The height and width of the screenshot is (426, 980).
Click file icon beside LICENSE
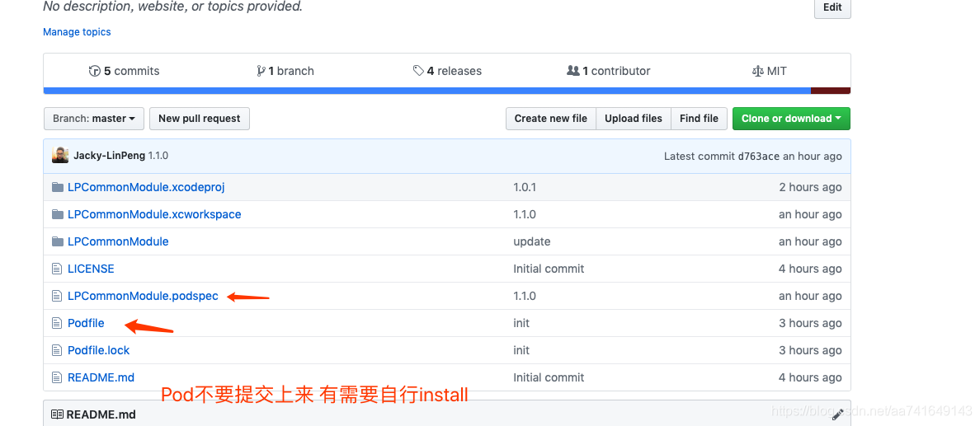click(x=58, y=269)
